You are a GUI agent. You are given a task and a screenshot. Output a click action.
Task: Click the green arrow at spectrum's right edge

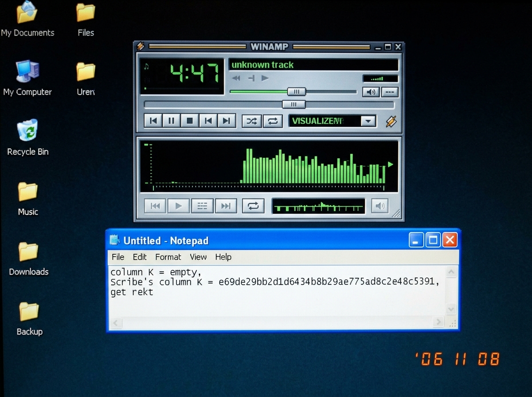coord(390,164)
